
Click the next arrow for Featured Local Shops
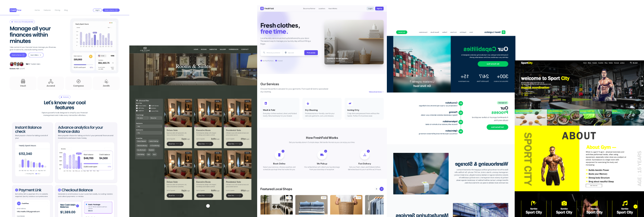click(382, 189)
